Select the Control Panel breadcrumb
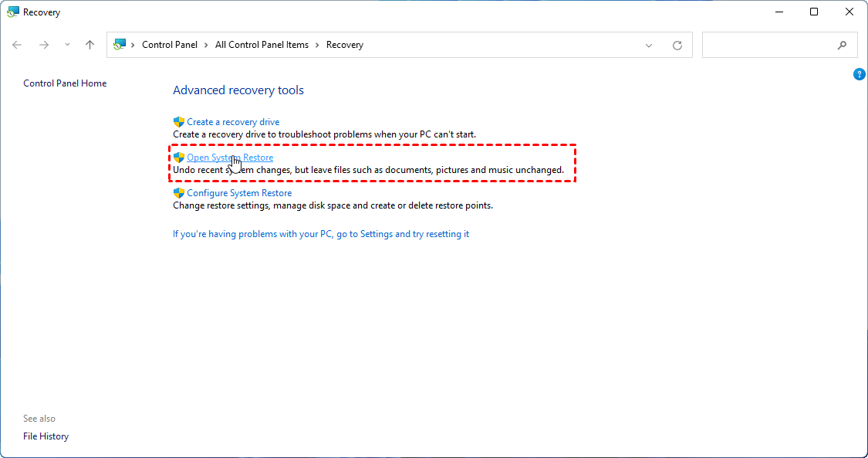868x458 pixels. coord(170,45)
